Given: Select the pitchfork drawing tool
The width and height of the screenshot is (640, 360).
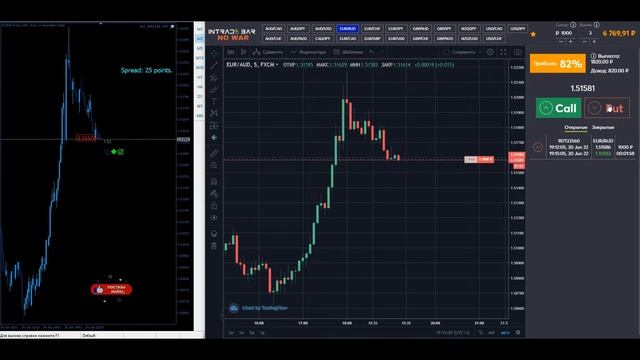Looking at the screenshot, I should point(214,78).
